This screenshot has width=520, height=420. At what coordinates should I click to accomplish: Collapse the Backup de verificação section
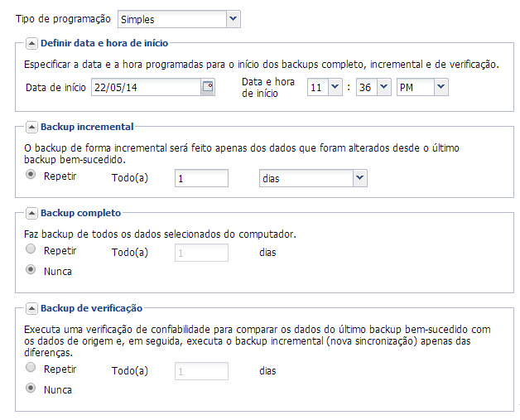31,308
